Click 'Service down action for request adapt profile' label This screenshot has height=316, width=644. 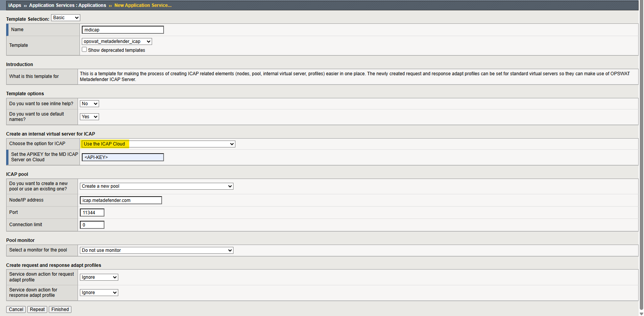[41, 277]
